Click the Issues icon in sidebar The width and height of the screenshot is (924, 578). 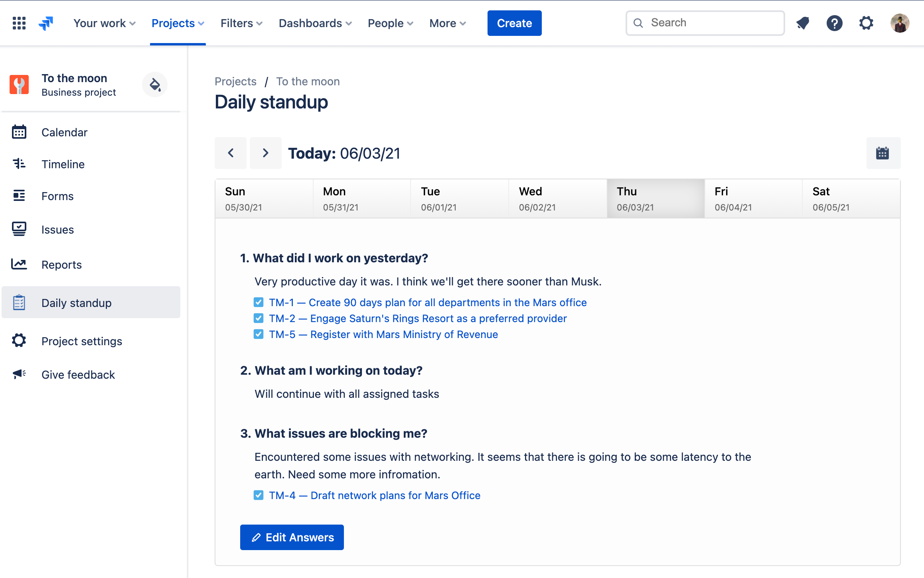pos(19,229)
